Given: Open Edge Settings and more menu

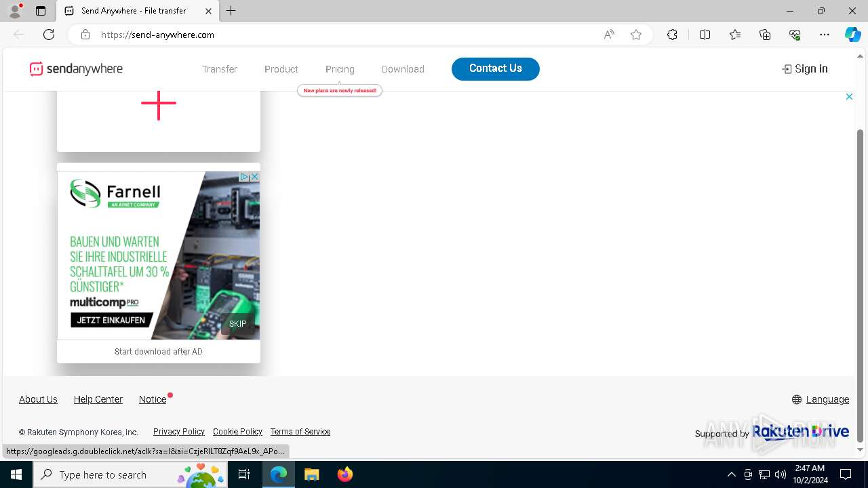Looking at the screenshot, I should point(825,35).
